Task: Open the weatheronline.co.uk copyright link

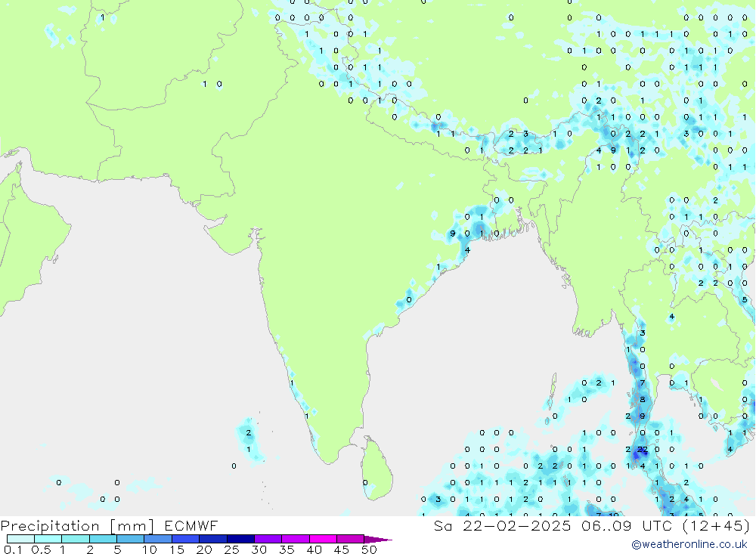Action: click(689, 544)
